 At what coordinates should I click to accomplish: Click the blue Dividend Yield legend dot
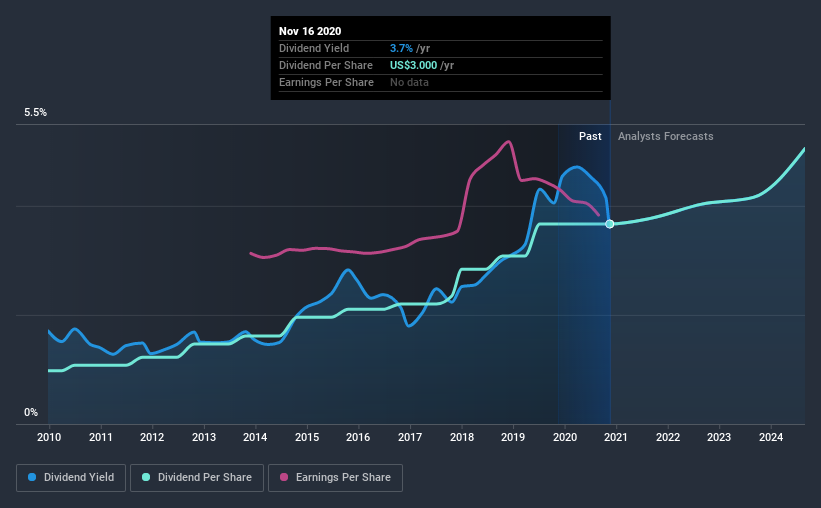pos(32,477)
